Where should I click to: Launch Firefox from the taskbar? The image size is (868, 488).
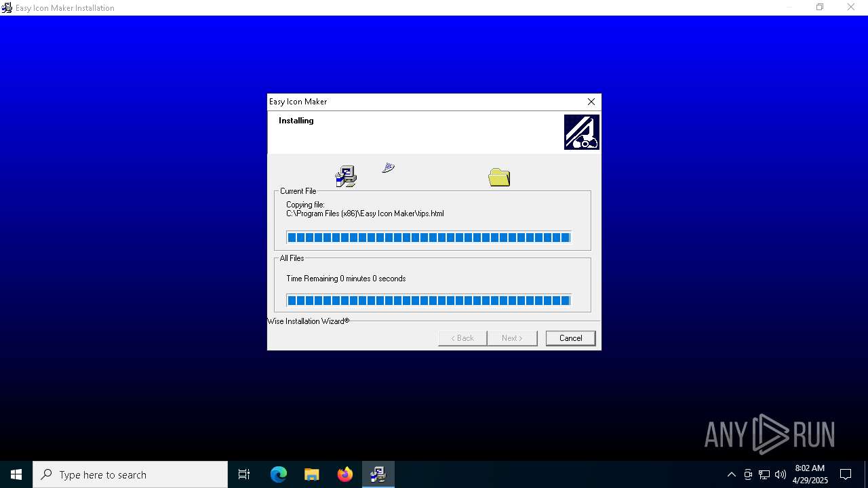[345, 474]
